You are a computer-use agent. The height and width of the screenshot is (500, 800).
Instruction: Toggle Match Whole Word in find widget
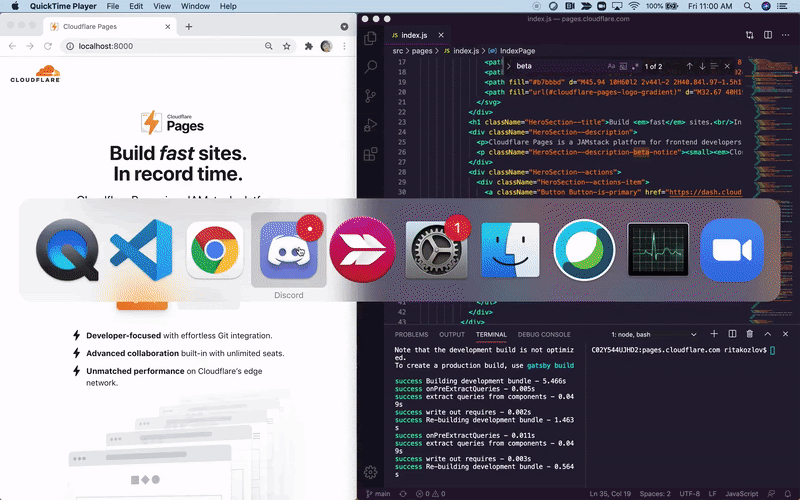pyautogui.click(x=623, y=66)
